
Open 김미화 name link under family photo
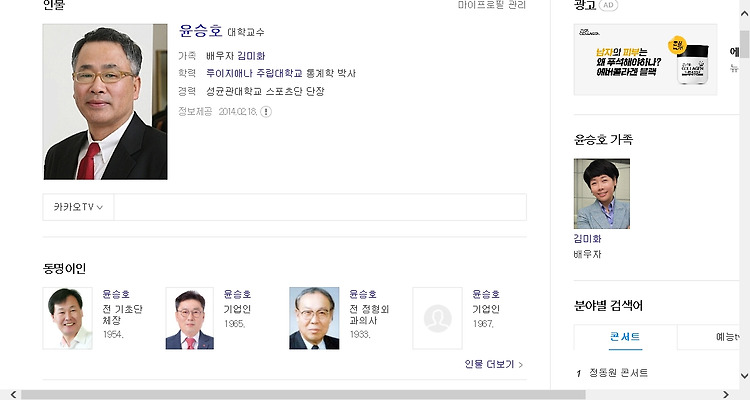tap(587, 238)
